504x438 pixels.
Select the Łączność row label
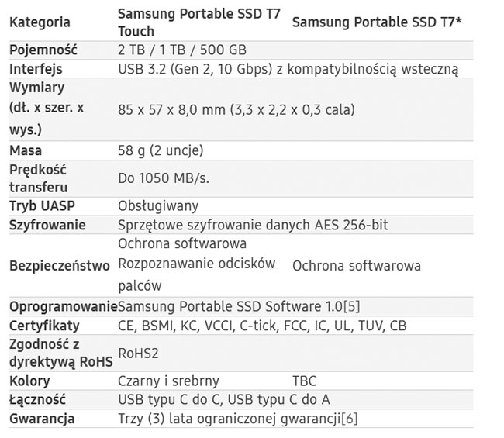38,400
